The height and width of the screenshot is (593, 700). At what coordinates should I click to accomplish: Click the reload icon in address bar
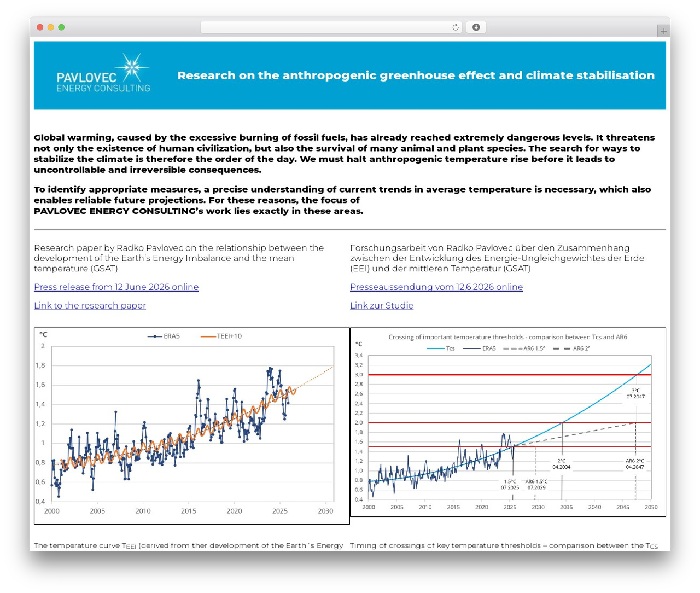click(x=455, y=27)
